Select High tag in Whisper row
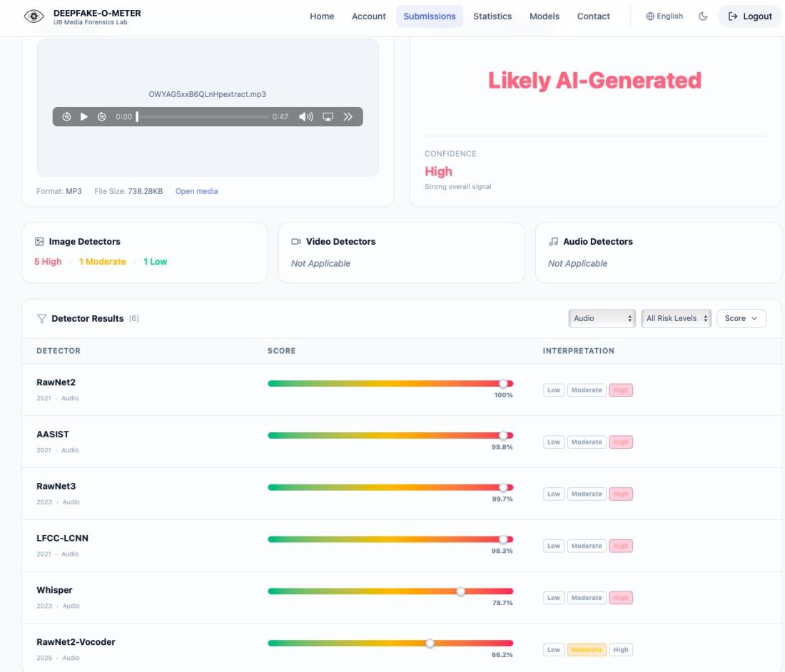785x672 pixels. point(620,597)
